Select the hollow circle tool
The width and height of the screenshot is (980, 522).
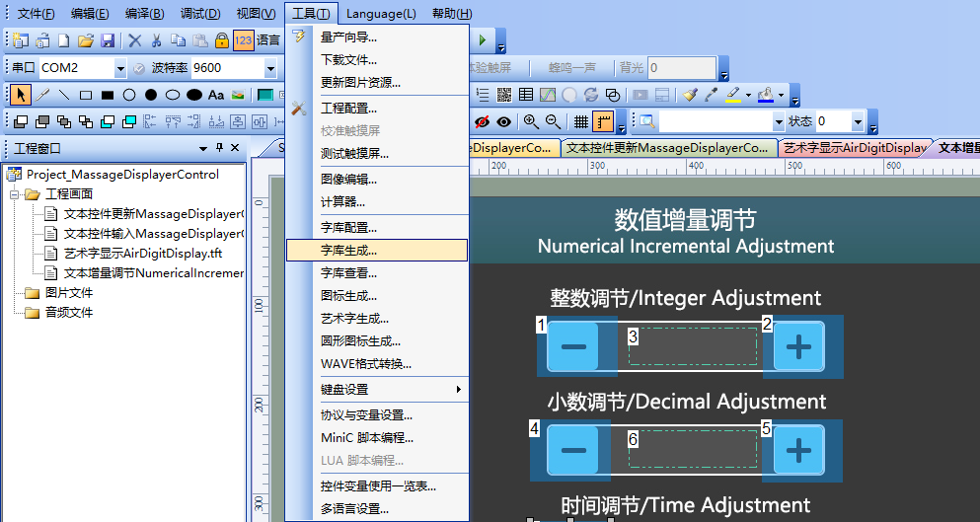coord(129,95)
